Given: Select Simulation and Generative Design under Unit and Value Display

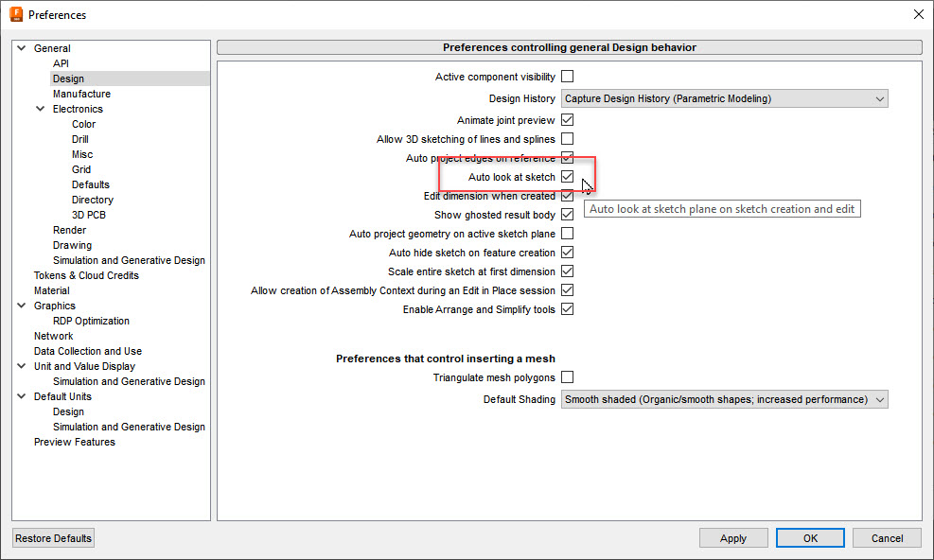Looking at the screenshot, I should pyautogui.click(x=129, y=381).
